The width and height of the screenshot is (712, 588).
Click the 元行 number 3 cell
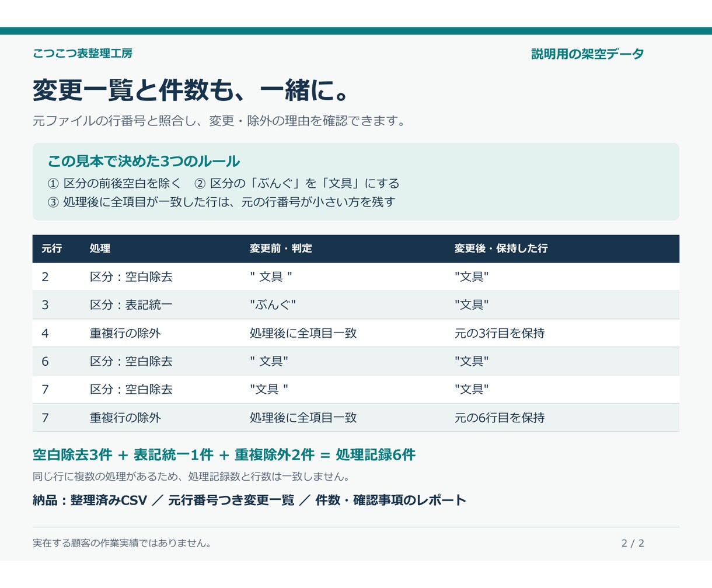point(45,305)
